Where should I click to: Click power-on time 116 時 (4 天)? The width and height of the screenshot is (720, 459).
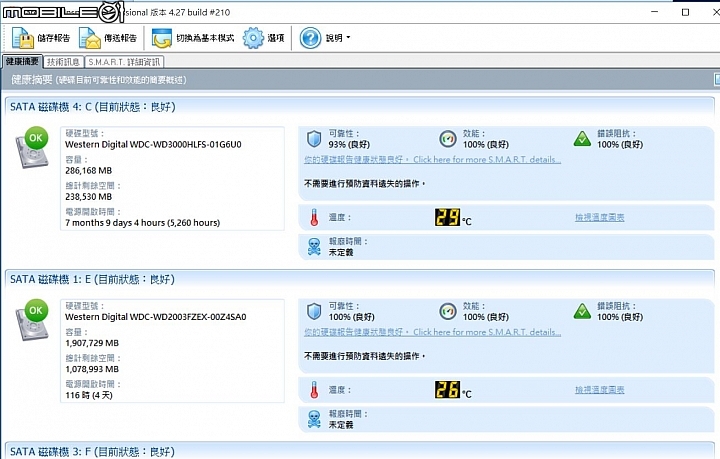[x=89, y=396]
